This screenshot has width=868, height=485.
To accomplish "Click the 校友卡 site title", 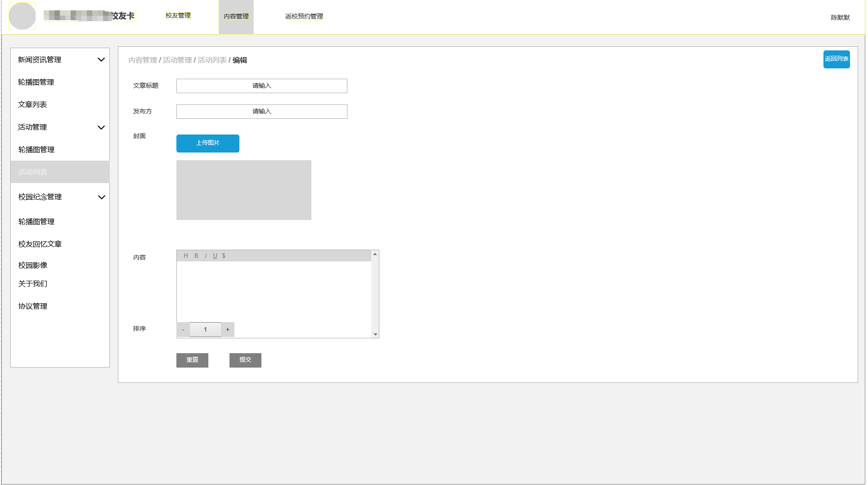I will (x=123, y=16).
